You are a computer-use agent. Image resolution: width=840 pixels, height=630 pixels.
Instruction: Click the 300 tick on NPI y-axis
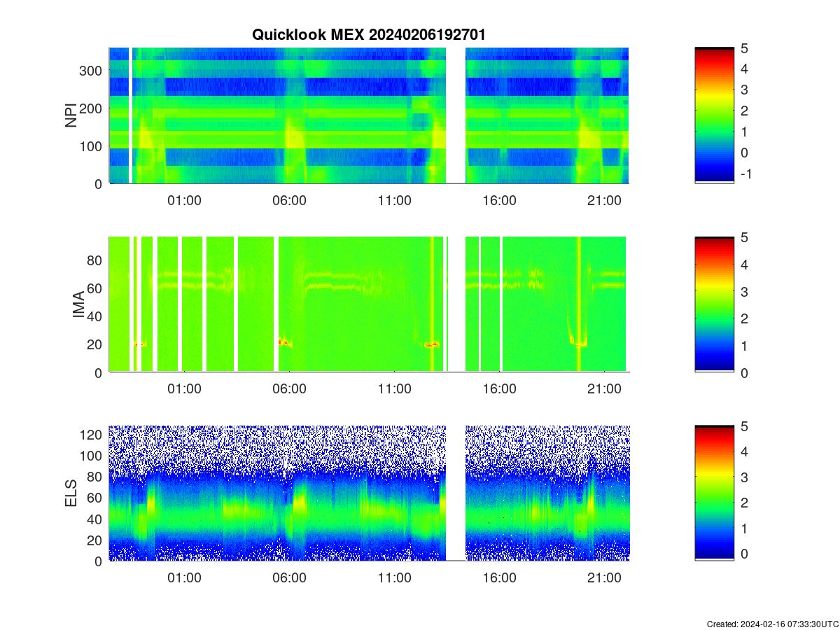(x=92, y=71)
